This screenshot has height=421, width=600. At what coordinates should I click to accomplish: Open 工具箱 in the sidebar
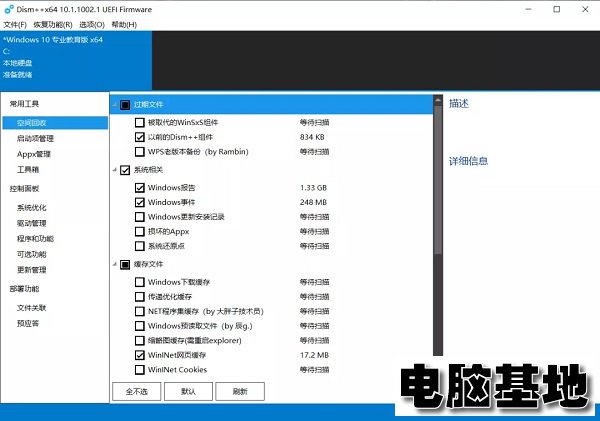(28, 170)
